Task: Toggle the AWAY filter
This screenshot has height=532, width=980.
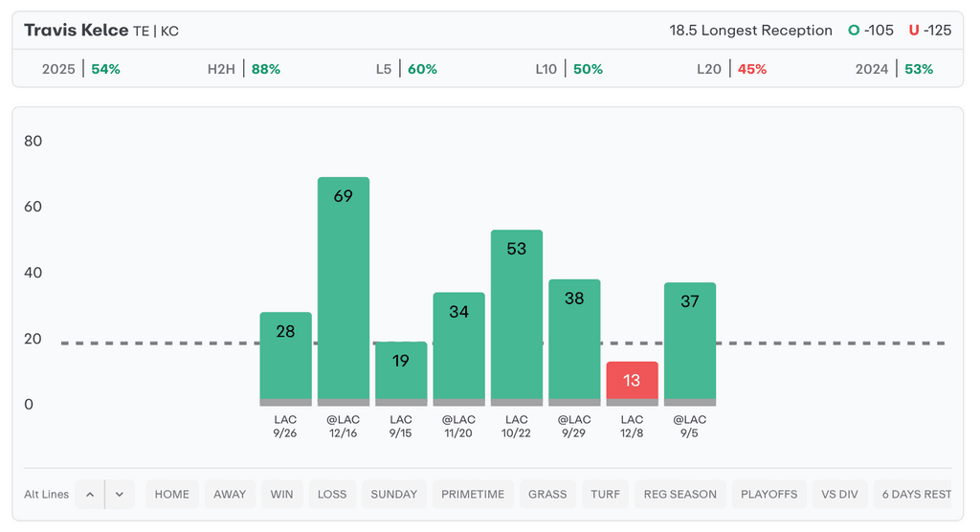Action: point(230,495)
